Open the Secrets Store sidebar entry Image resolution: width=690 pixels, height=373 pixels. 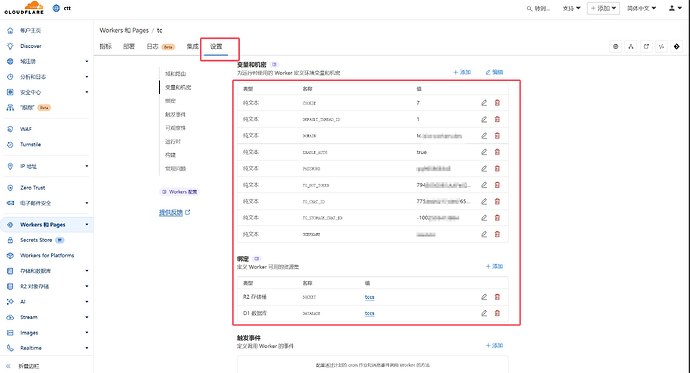coord(36,240)
